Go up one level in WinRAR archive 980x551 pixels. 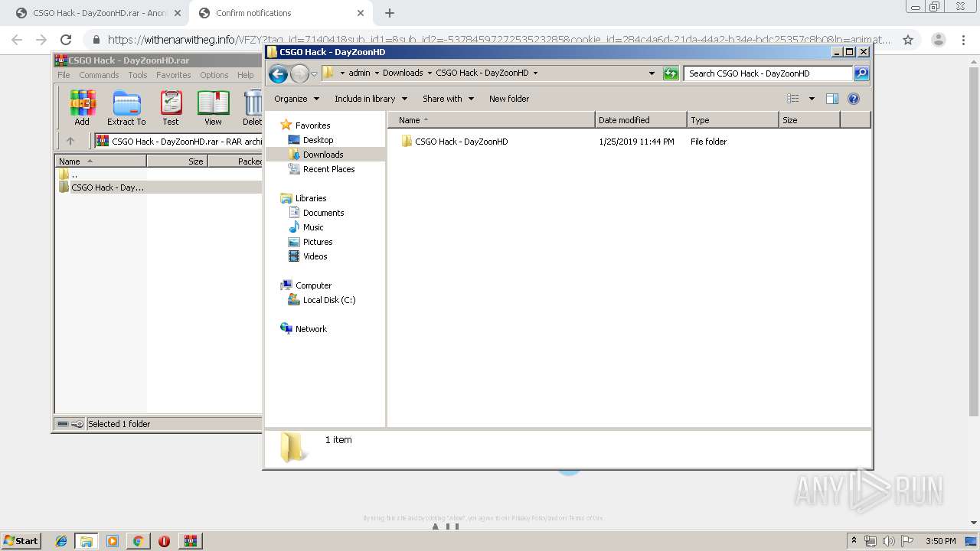click(x=70, y=141)
